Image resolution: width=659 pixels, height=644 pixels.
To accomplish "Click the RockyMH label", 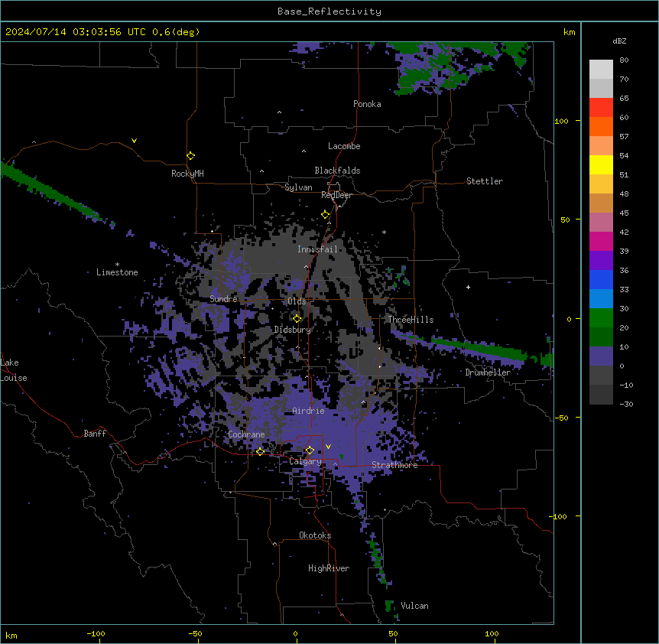I will point(187,174).
